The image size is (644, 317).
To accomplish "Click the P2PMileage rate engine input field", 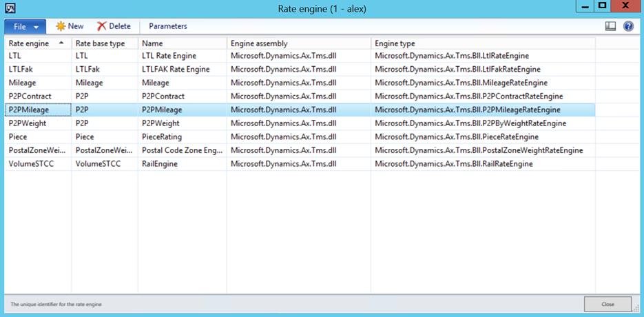I will click(38, 110).
